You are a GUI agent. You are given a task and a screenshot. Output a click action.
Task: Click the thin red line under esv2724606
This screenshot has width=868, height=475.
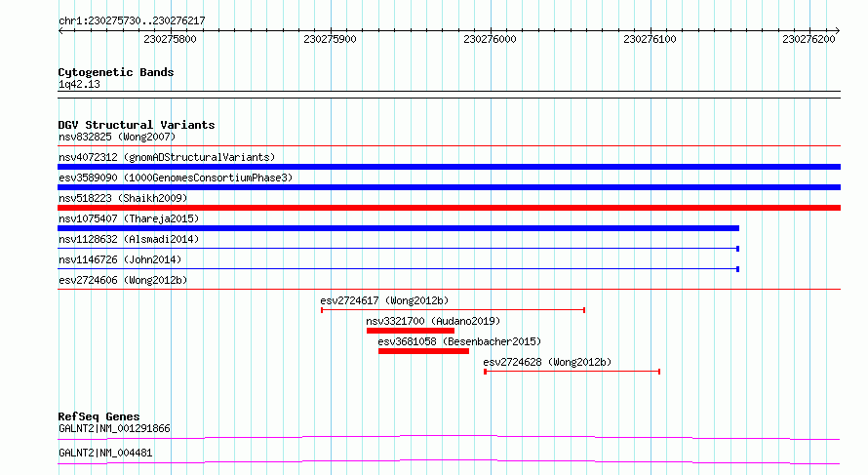[x=449, y=289]
